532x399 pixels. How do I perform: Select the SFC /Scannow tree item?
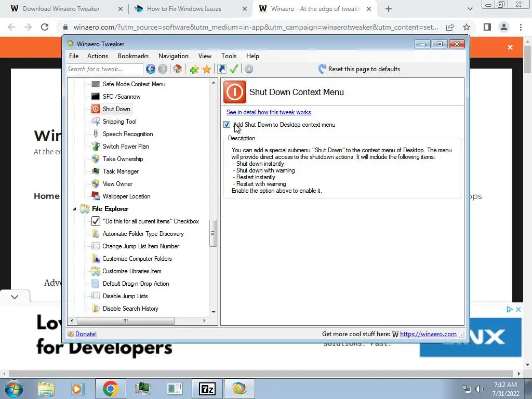click(122, 97)
